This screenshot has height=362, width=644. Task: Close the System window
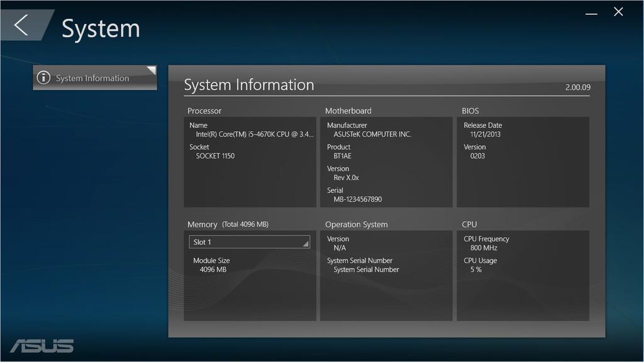pyautogui.click(x=619, y=12)
